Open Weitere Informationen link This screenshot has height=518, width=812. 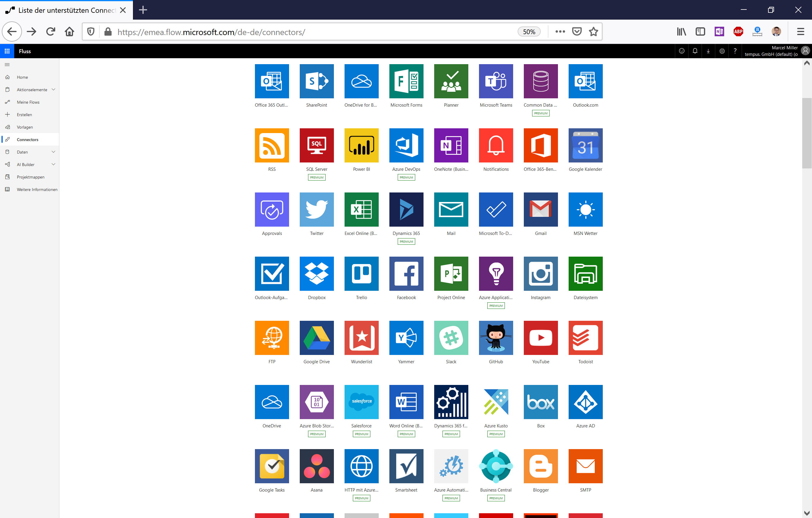[30, 190]
